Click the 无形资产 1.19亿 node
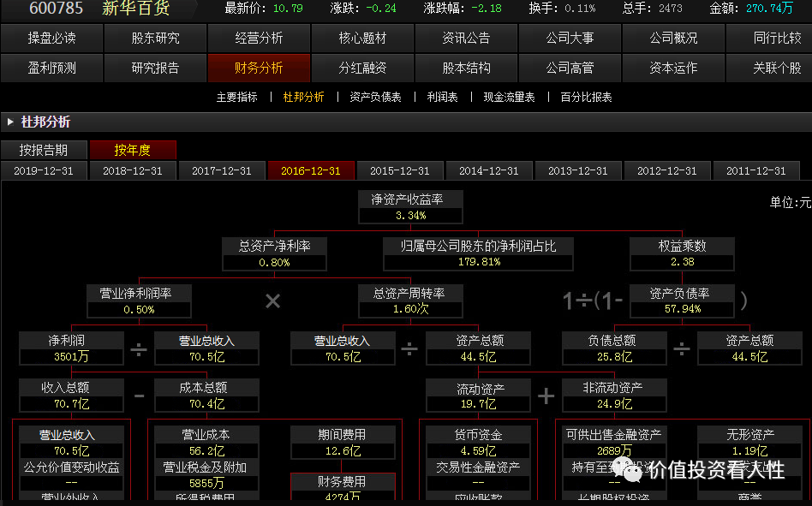 [749, 443]
